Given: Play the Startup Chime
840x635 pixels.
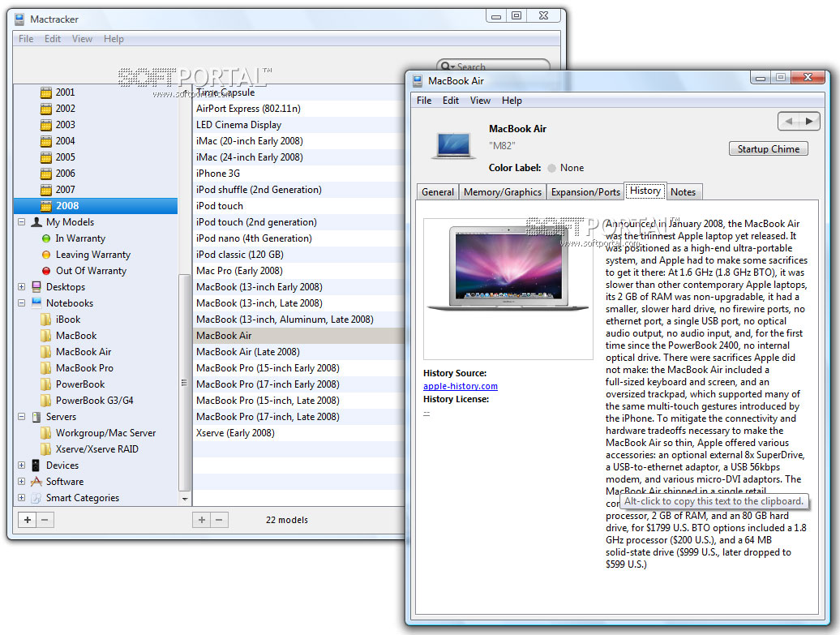Looking at the screenshot, I should point(768,149).
